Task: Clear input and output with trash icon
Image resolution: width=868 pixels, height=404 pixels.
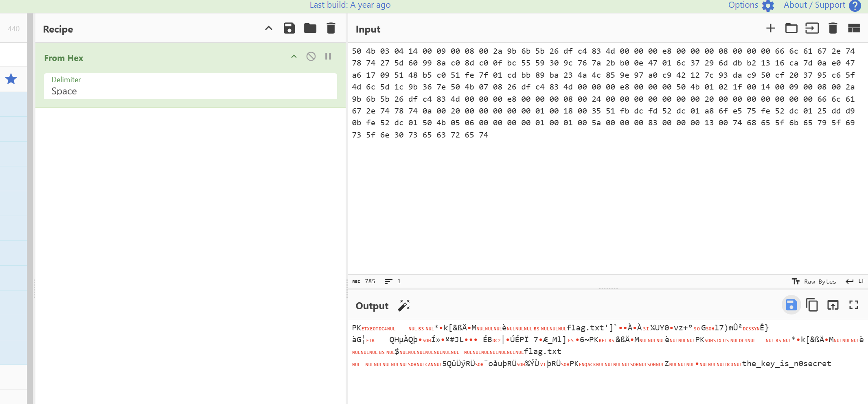Action: point(833,28)
